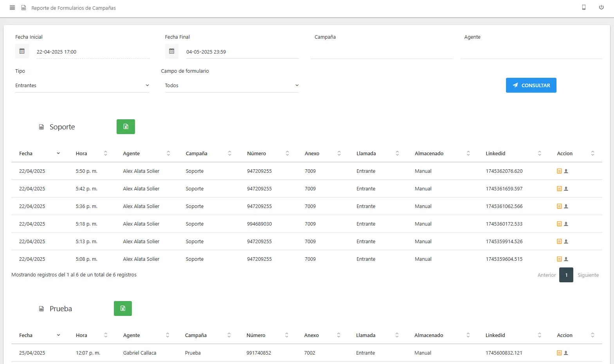Sort Prueba table by Almacenado
The height and width of the screenshot is (364, 614).
tap(442, 335)
